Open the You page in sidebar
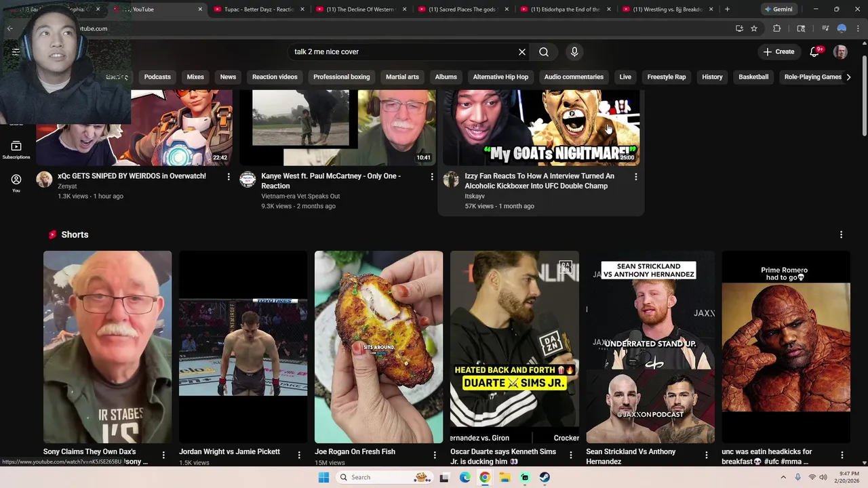This screenshot has height=488, width=868. click(16, 183)
